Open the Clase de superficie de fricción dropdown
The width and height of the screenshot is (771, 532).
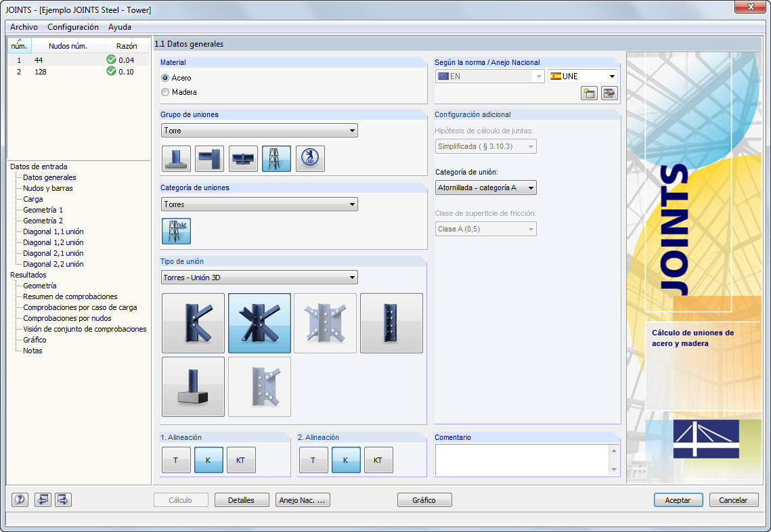click(x=486, y=229)
